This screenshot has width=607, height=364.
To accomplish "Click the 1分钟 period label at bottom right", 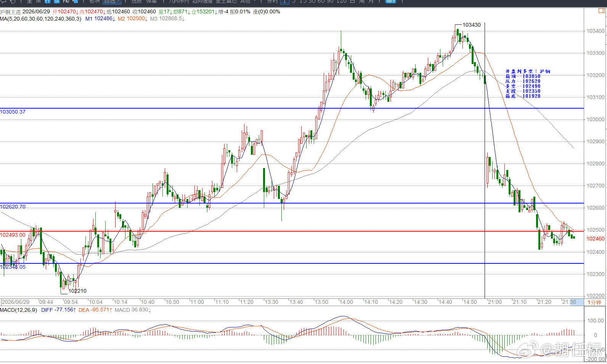I will click(594, 302).
